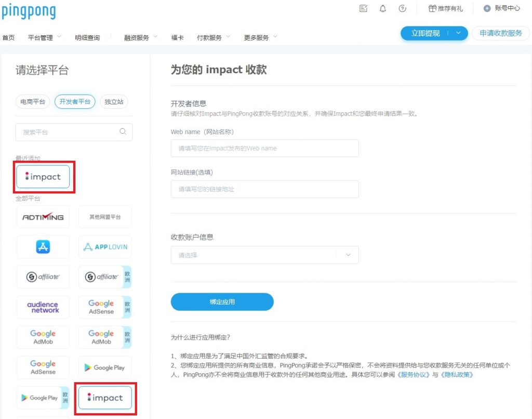Select impact under 最近添加

pyautogui.click(x=43, y=177)
